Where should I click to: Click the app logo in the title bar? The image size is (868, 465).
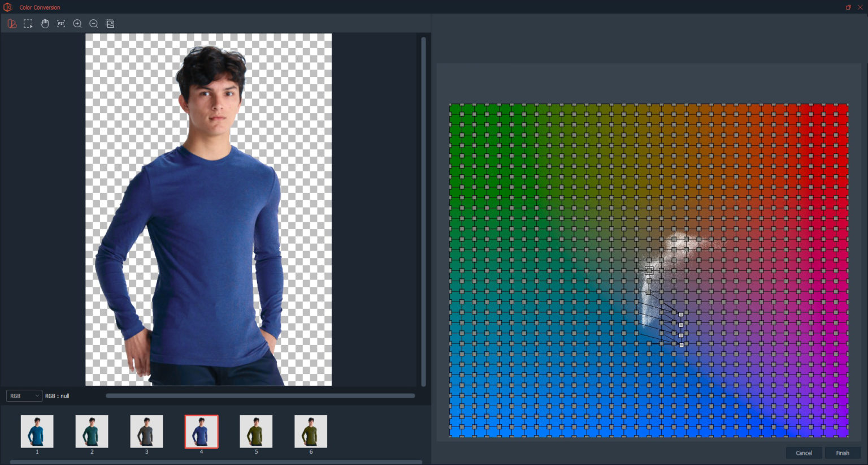coord(8,7)
